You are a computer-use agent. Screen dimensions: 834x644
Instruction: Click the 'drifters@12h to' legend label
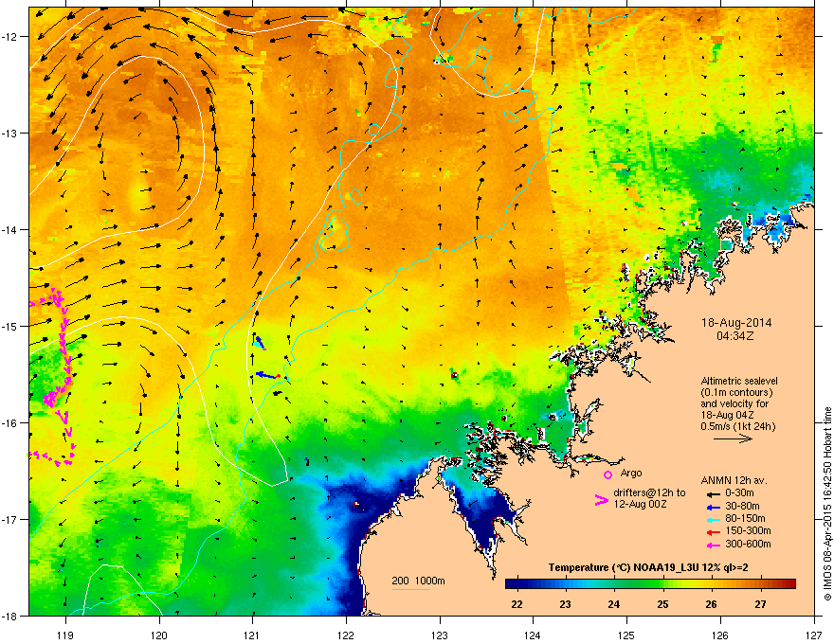coord(649,492)
